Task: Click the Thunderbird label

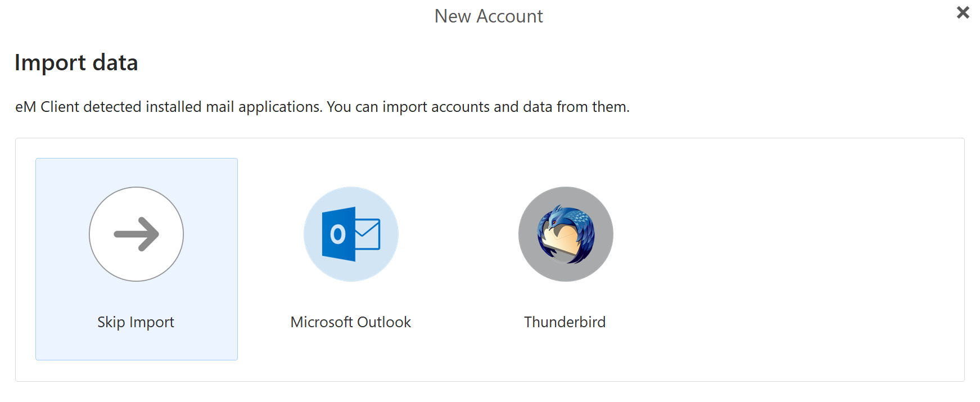Action: click(x=565, y=322)
